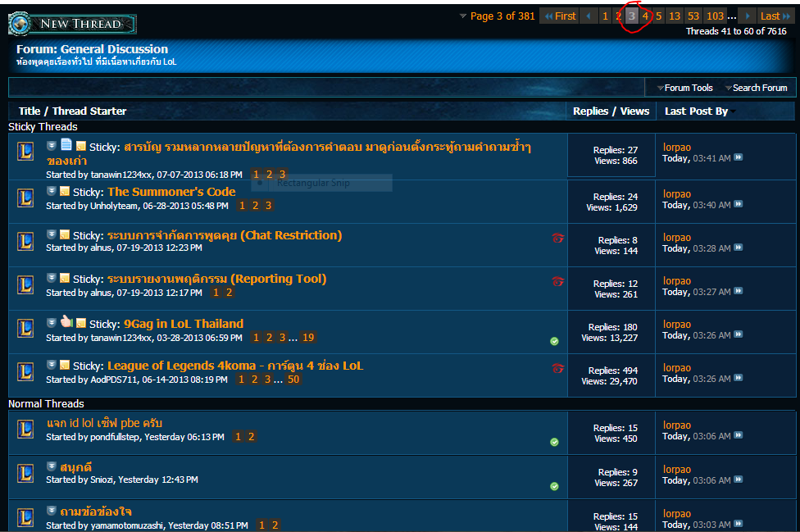Go to last post of 9Gag thread
This screenshot has width=800, height=532.
pos(739,334)
